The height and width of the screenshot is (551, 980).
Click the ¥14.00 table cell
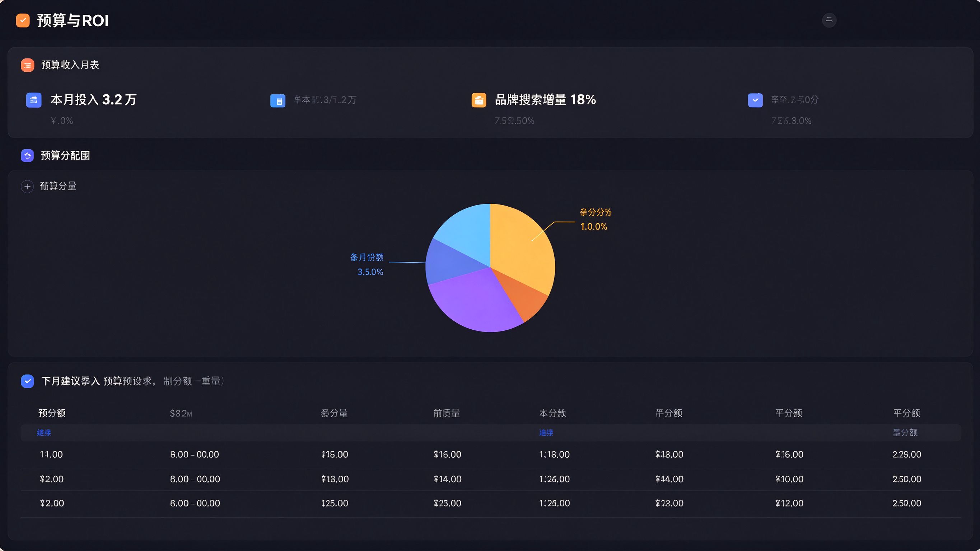point(448,479)
